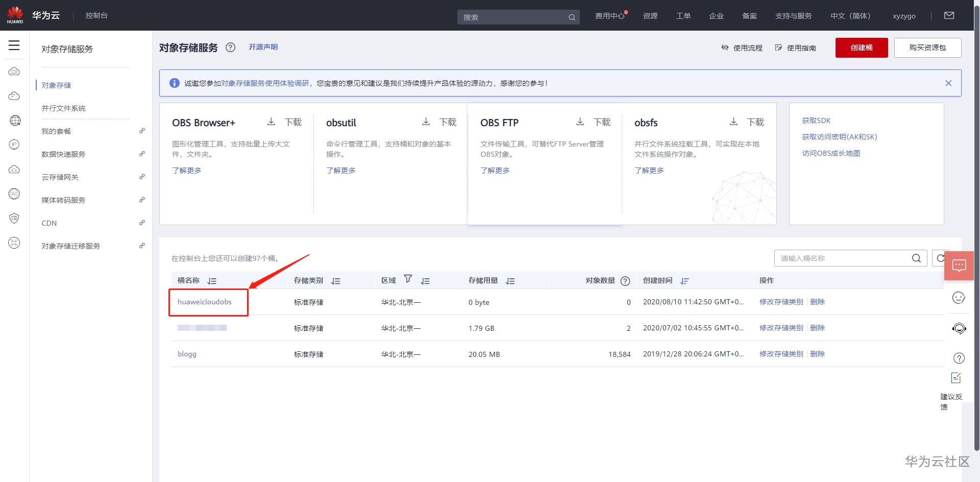Image resolution: width=980 pixels, height=482 pixels.
Task: Open 备案 in top navigation
Action: click(750, 16)
